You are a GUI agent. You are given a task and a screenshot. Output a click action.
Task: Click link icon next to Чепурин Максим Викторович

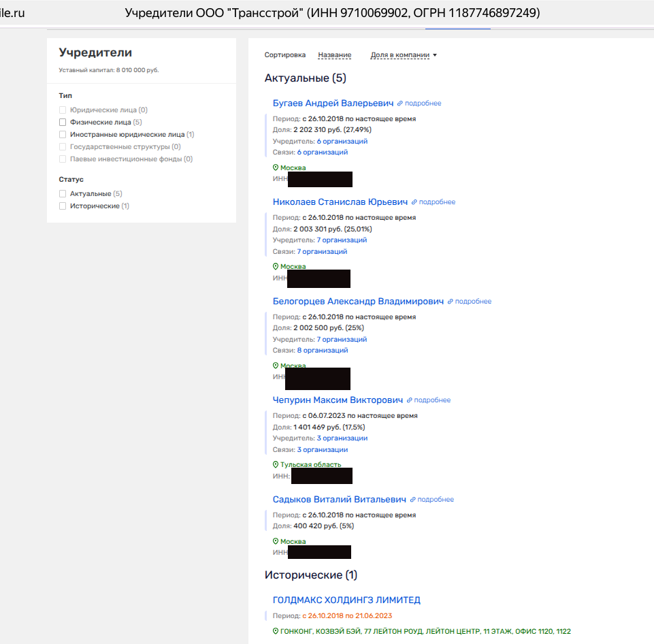point(410,400)
